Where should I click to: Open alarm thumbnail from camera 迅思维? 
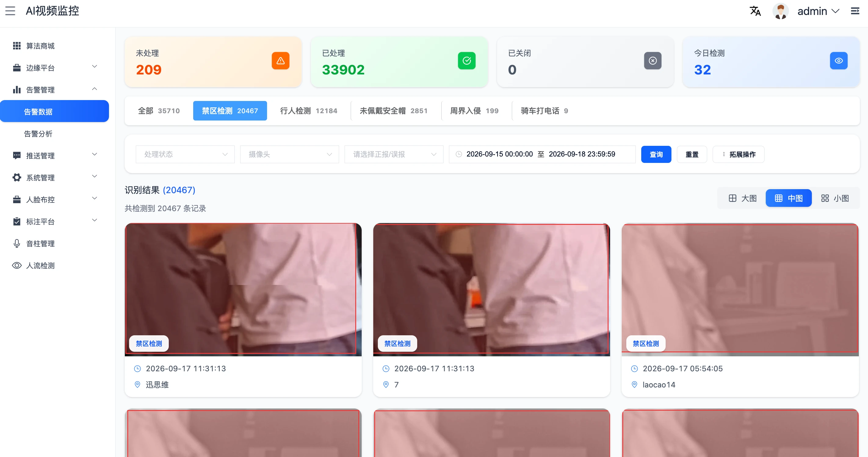coord(243,289)
